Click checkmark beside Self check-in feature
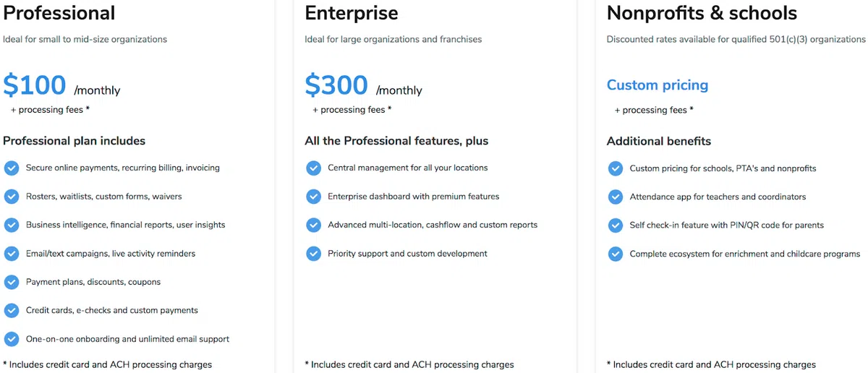 coord(616,226)
